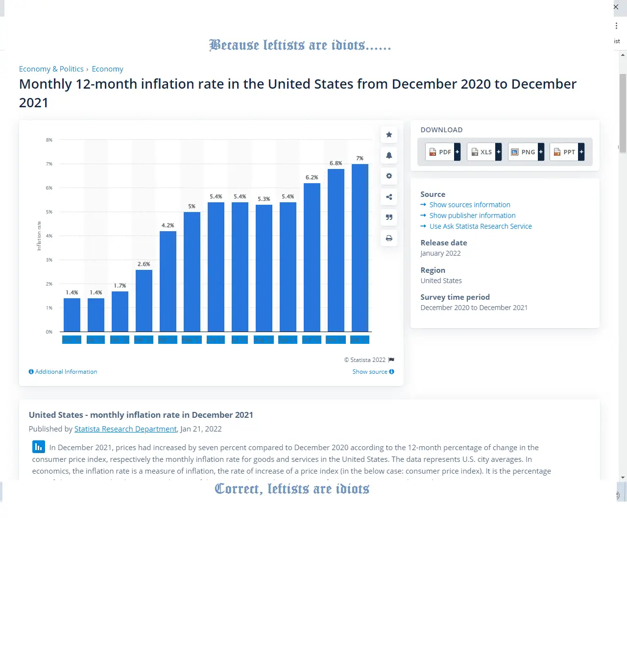Image resolution: width=627 pixels, height=672 pixels.
Task: Click the bar labeled 5%
Action: [x=192, y=272]
